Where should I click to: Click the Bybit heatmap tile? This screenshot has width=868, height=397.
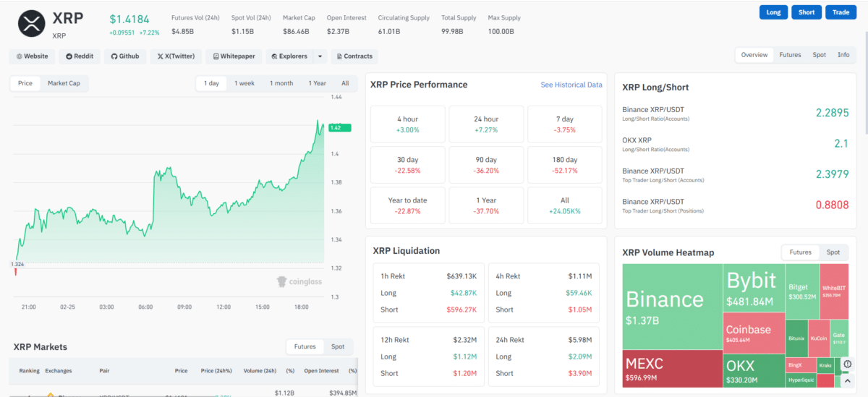coord(754,287)
